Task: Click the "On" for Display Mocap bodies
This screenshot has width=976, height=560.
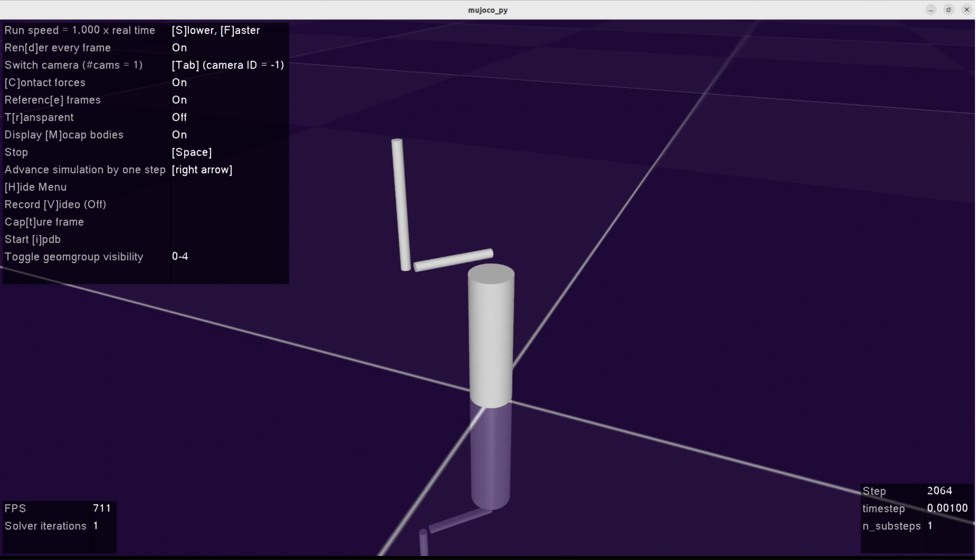Action: click(179, 135)
